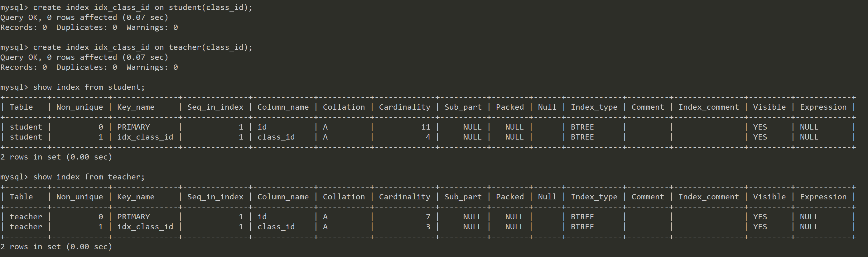
Task: Click PRIMARY key name in the teacher table
Action: [x=133, y=217]
